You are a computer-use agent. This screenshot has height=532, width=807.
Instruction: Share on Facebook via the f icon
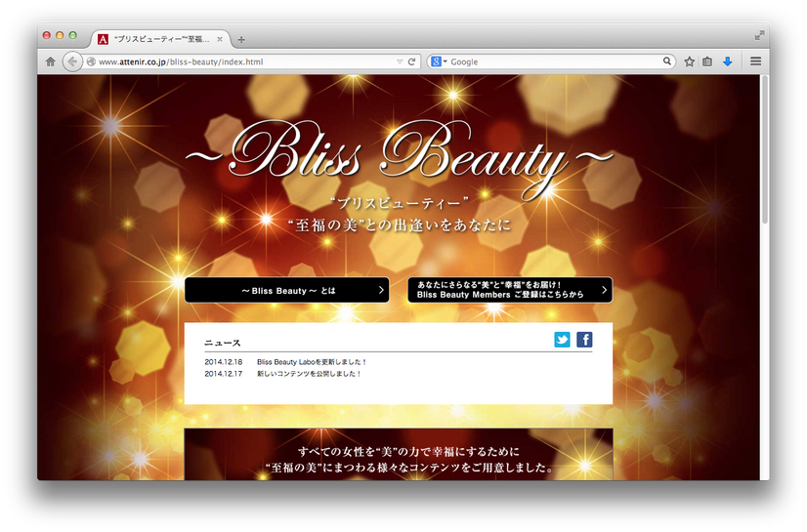(x=584, y=340)
